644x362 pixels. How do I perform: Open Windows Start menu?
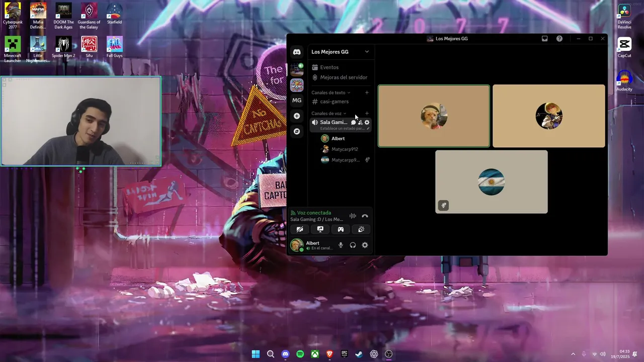coord(256,354)
